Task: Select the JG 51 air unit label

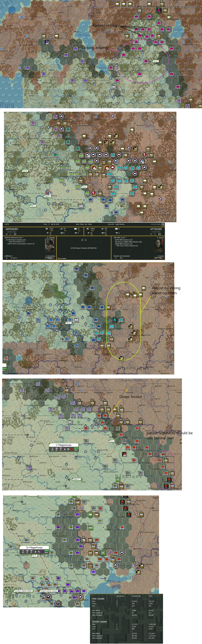Action: [x=68, y=323]
